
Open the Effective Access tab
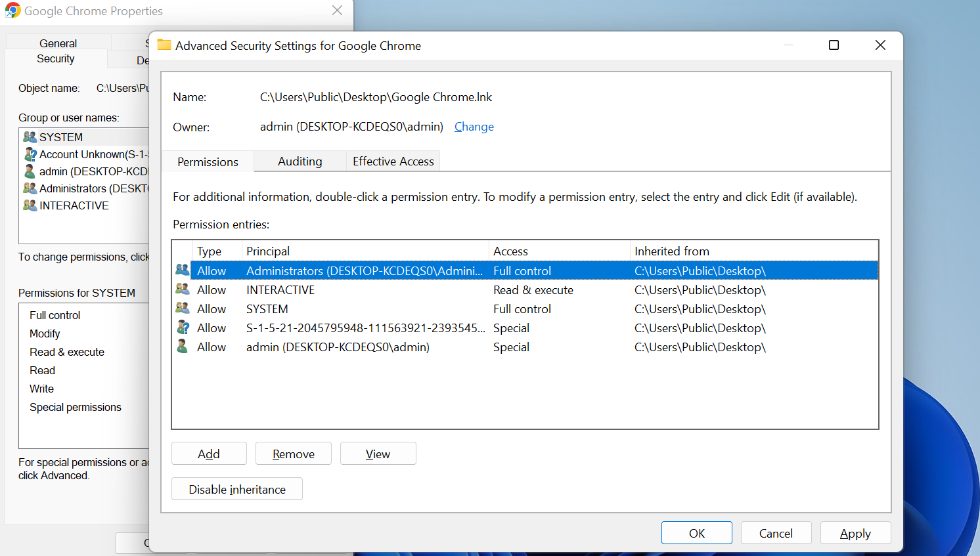click(393, 161)
